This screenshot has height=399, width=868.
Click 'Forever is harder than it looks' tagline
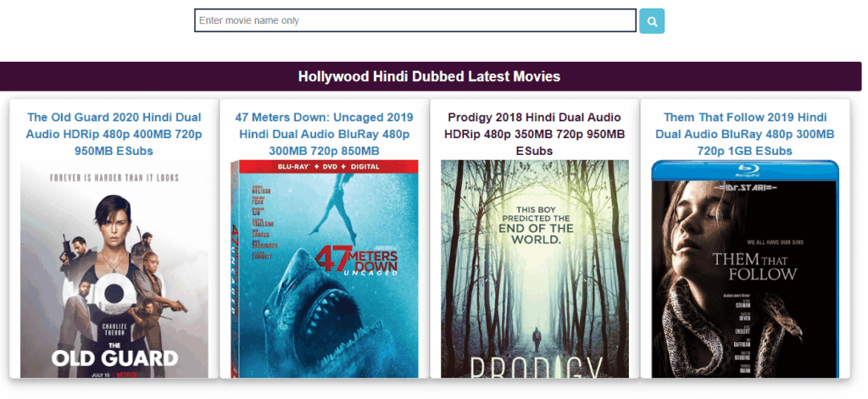coord(114,178)
